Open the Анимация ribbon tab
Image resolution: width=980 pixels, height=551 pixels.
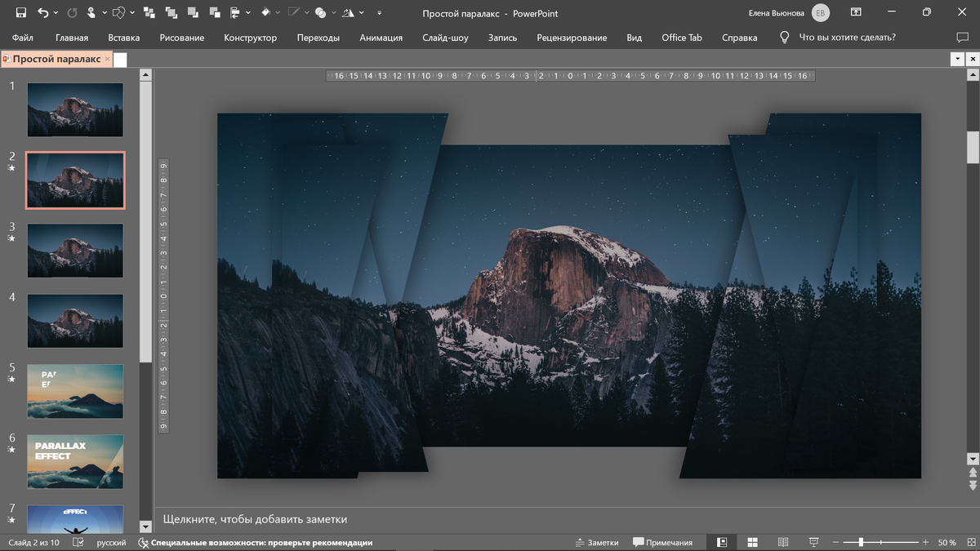point(381,38)
